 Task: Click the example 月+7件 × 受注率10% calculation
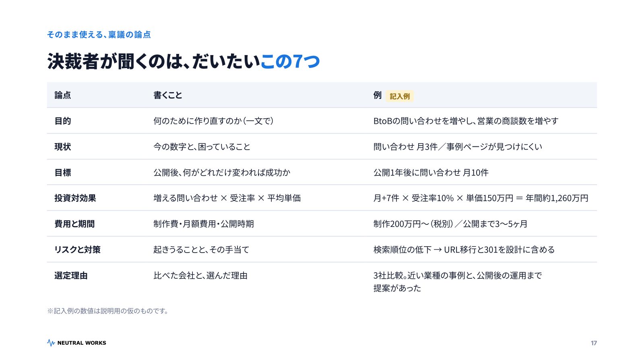[x=481, y=198]
